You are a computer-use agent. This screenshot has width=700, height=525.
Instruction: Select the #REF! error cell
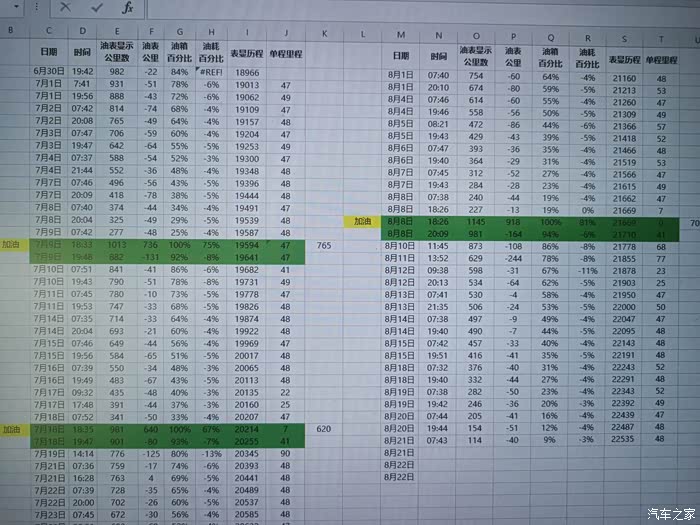pos(211,72)
